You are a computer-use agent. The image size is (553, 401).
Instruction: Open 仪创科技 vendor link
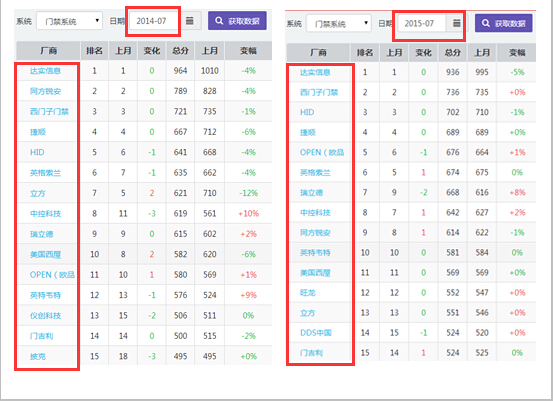45,315
